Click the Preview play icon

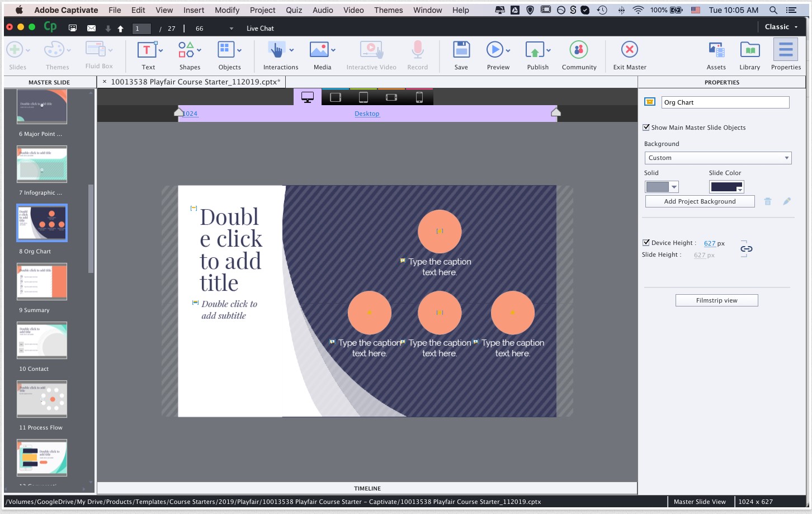coord(494,50)
